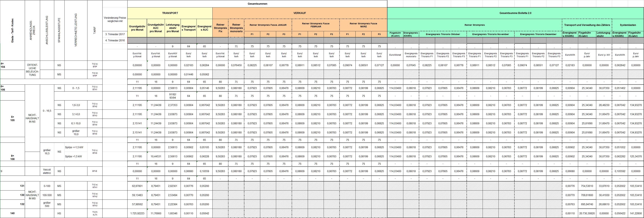Select the 'Veicoli elettrici' cell
644x218 pixels.
(47, 171)
